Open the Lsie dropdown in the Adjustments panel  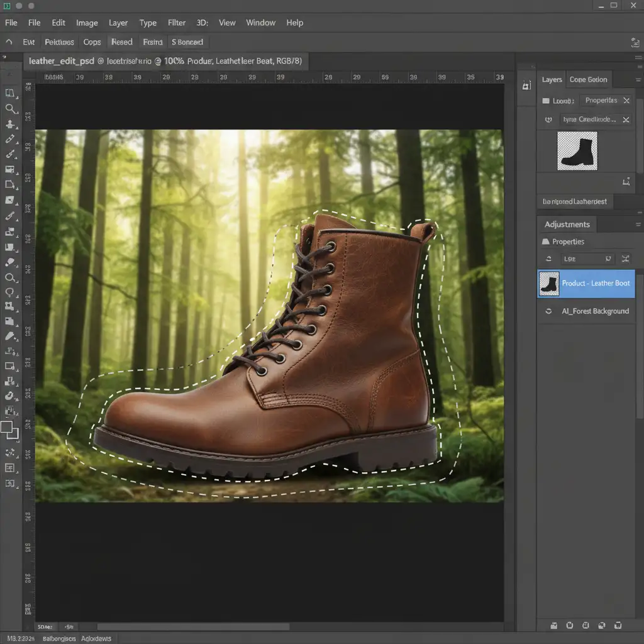(x=587, y=258)
